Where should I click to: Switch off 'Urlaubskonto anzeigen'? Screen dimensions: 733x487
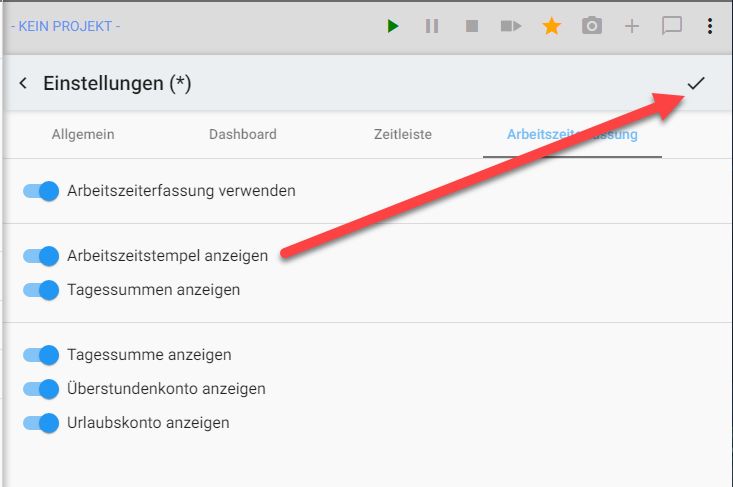point(41,423)
